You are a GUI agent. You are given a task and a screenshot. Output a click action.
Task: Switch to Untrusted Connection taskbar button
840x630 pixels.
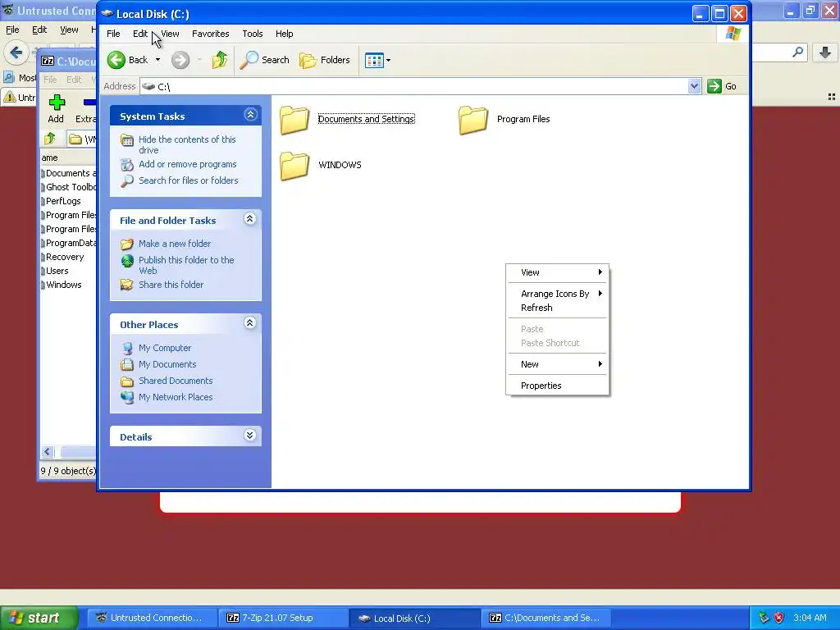[x=152, y=619]
